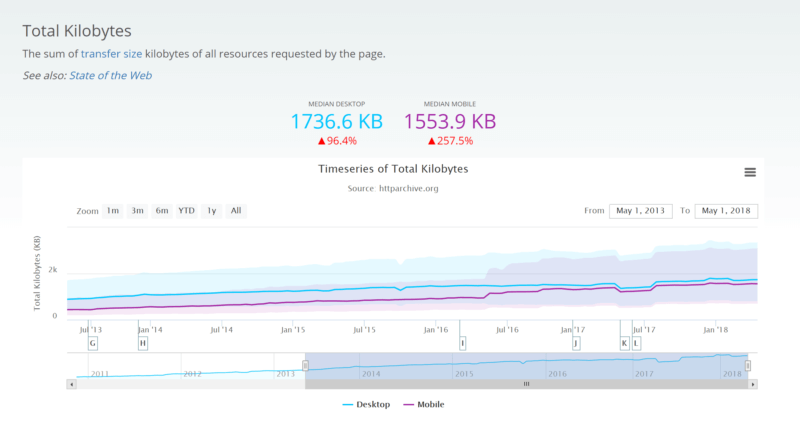Toggle the Mobile series in legend
The image size is (800, 421).
click(x=424, y=405)
